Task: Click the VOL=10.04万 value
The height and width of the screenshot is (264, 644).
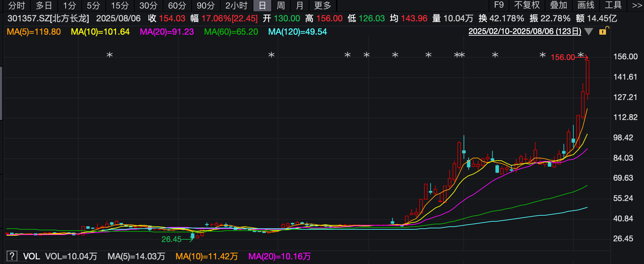Action: (x=71, y=256)
